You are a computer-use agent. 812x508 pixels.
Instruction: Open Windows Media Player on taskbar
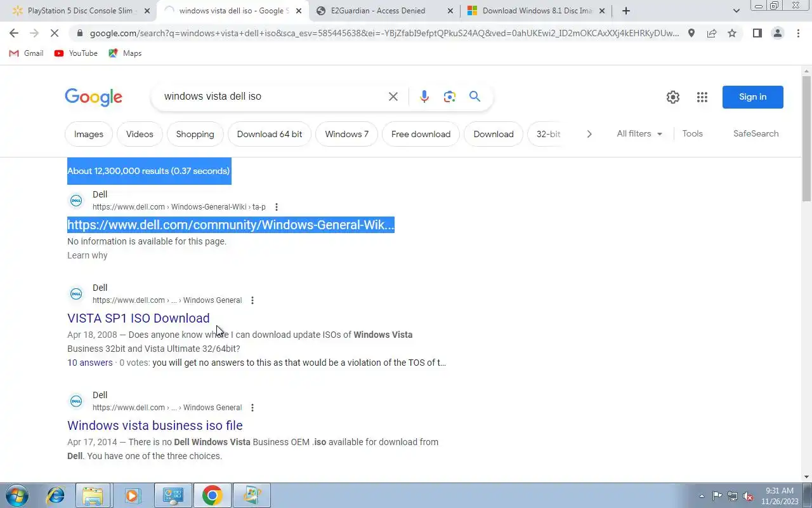tap(132, 495)
